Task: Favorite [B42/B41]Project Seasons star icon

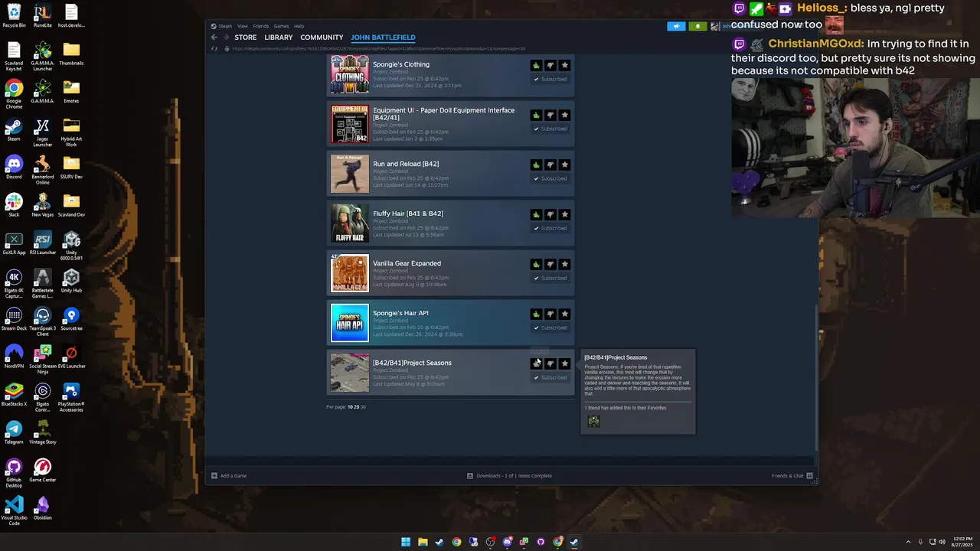Action: click(564, 364)
